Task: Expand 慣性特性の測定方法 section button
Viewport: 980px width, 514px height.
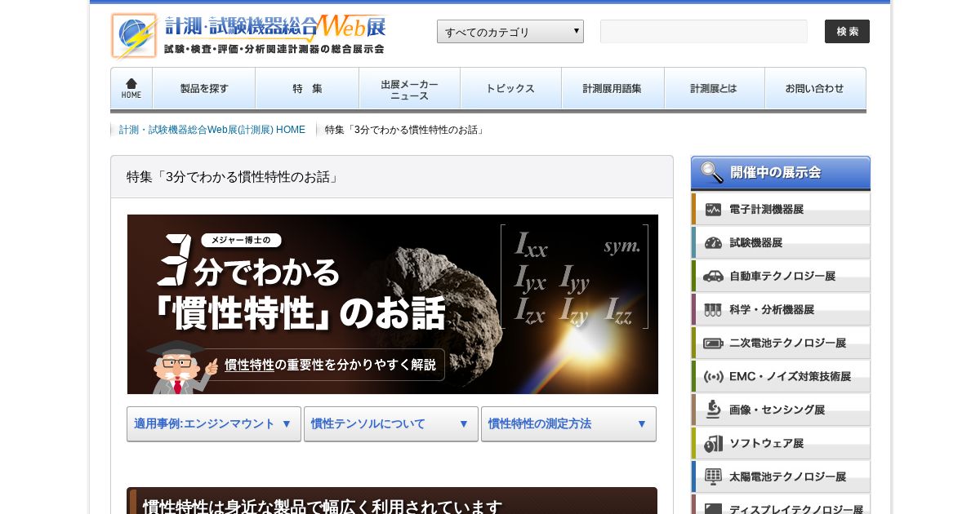Action: click(568, 424)
